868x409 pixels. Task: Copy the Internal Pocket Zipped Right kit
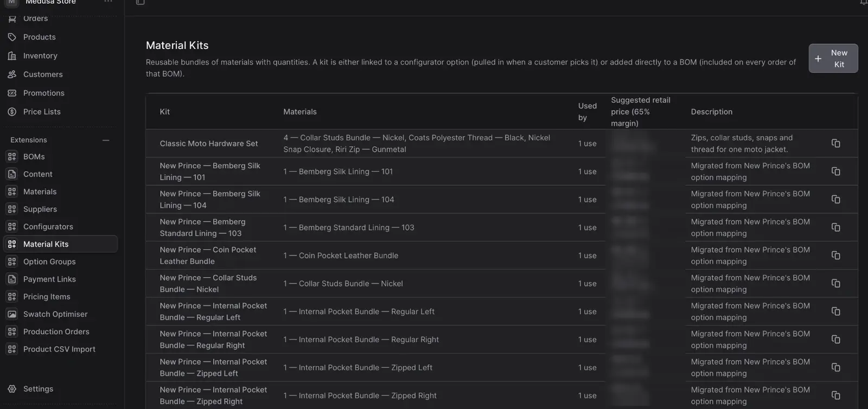(x=836, y=395)
